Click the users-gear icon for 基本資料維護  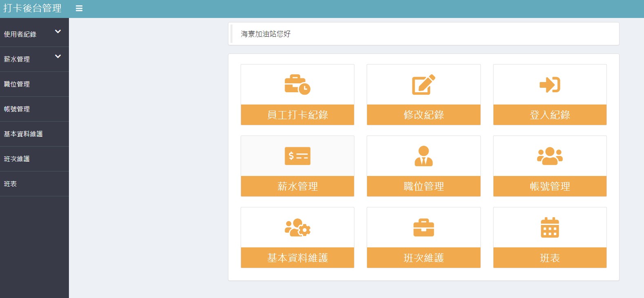point(297,227)
